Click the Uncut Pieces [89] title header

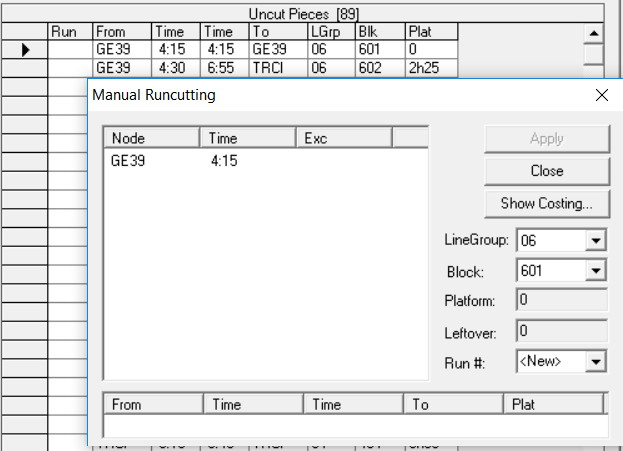click(x=303, y=14)
